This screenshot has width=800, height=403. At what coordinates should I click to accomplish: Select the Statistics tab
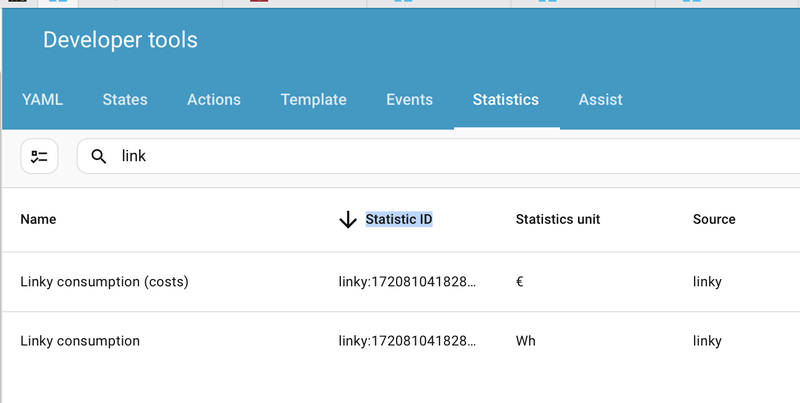point(506,100)
